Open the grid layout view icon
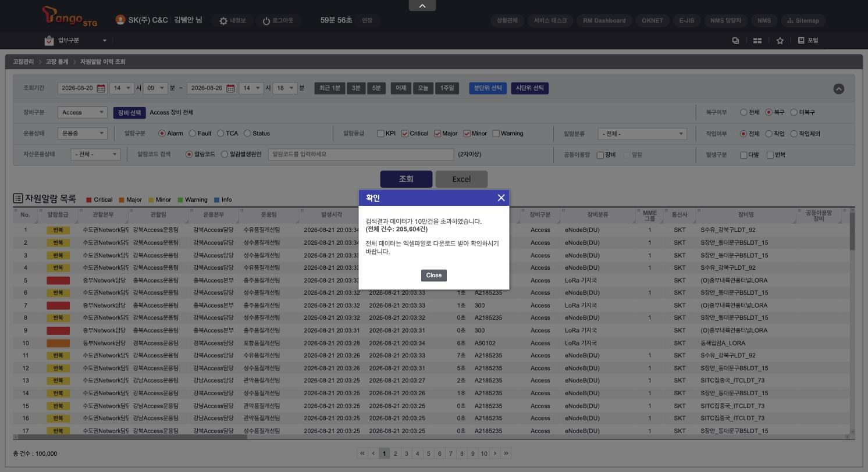The image size is (868, 472). 757,41
